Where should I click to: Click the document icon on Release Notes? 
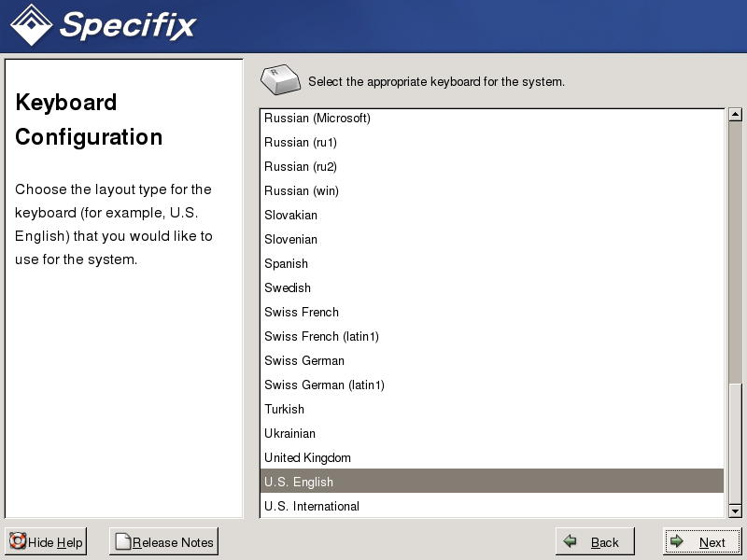coord(122,541)
